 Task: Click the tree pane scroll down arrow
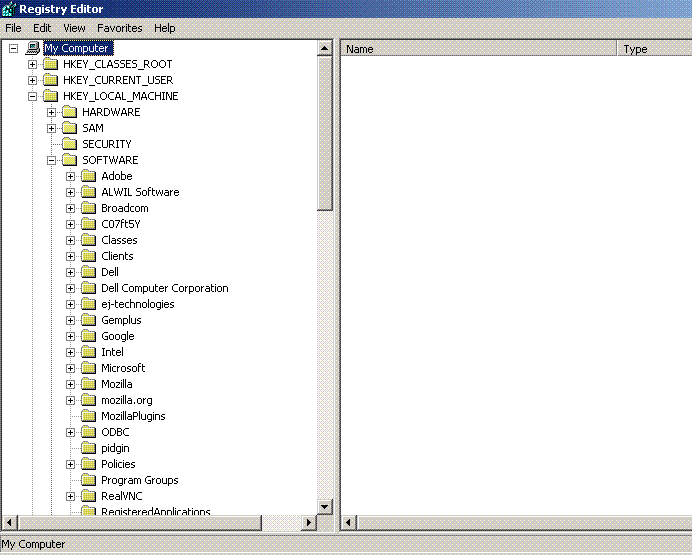pos(325,507)
